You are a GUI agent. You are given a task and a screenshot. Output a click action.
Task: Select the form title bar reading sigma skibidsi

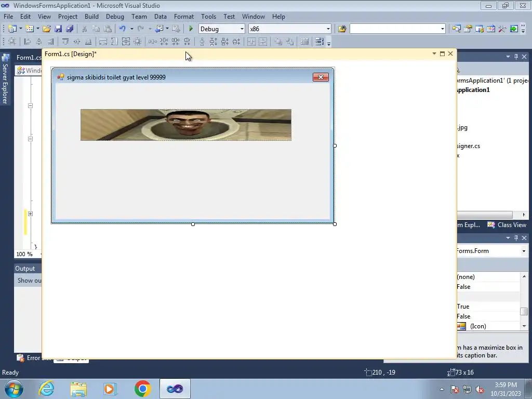tap(192, 77)
